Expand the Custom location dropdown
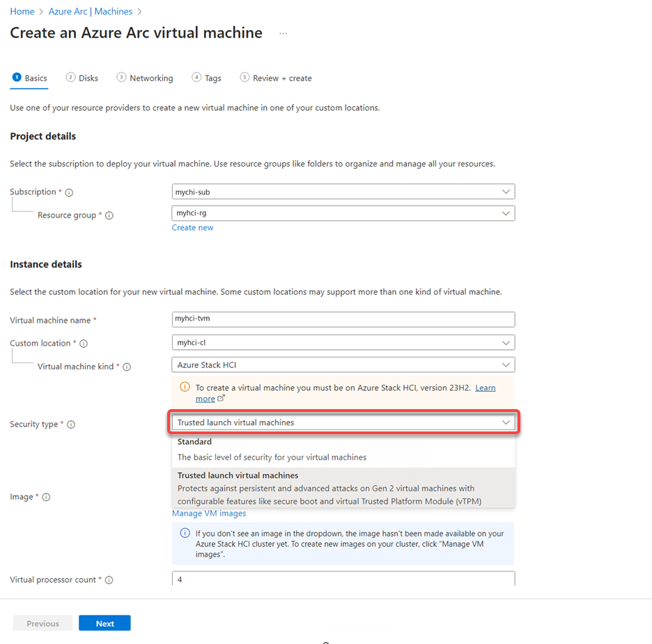This screenshot has width=652, height=644. (343, 343)
